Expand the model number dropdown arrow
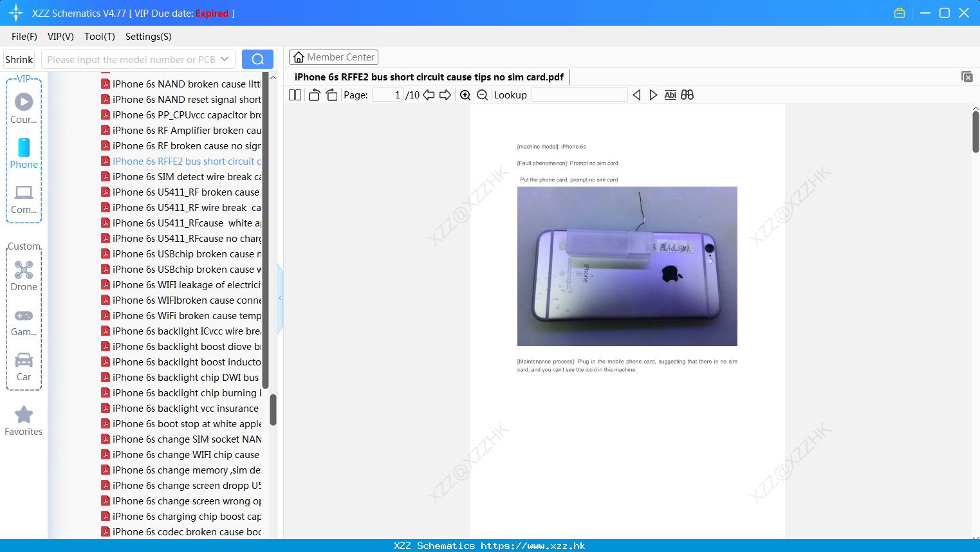The height and width of the screenshot is (552, 980). click(225, 59)
